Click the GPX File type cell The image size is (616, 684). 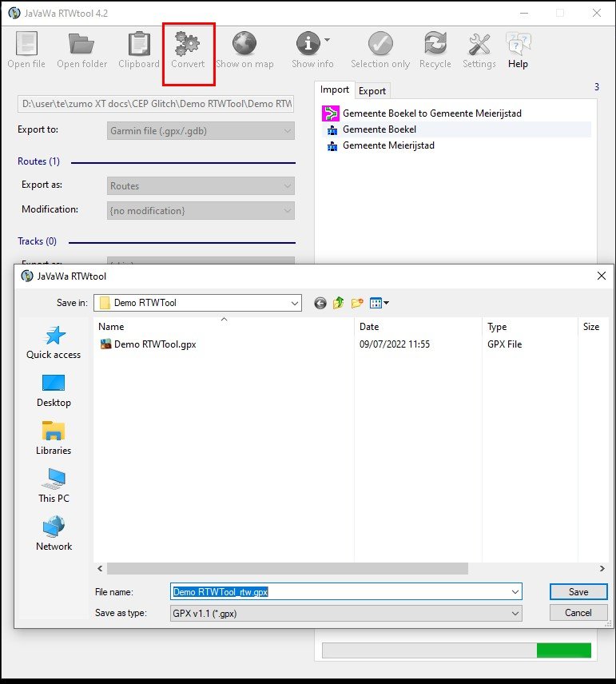tap(504, 344)
